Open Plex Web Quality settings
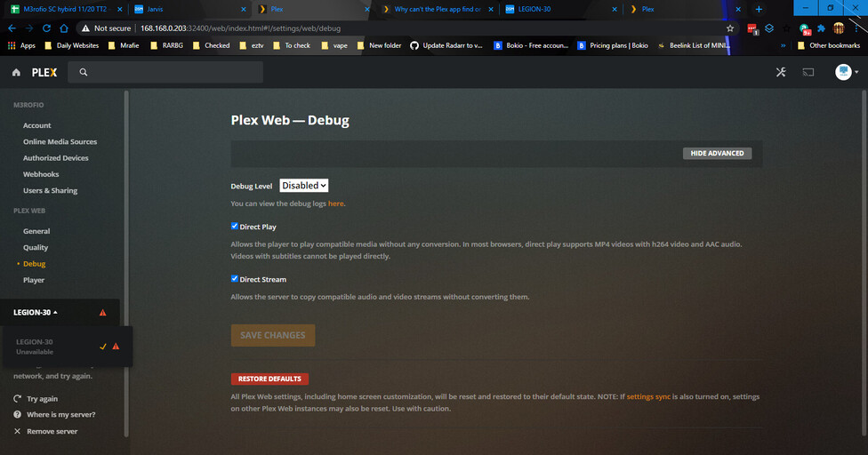This screenshot has height=455, width=868. (x=36, y=248)
